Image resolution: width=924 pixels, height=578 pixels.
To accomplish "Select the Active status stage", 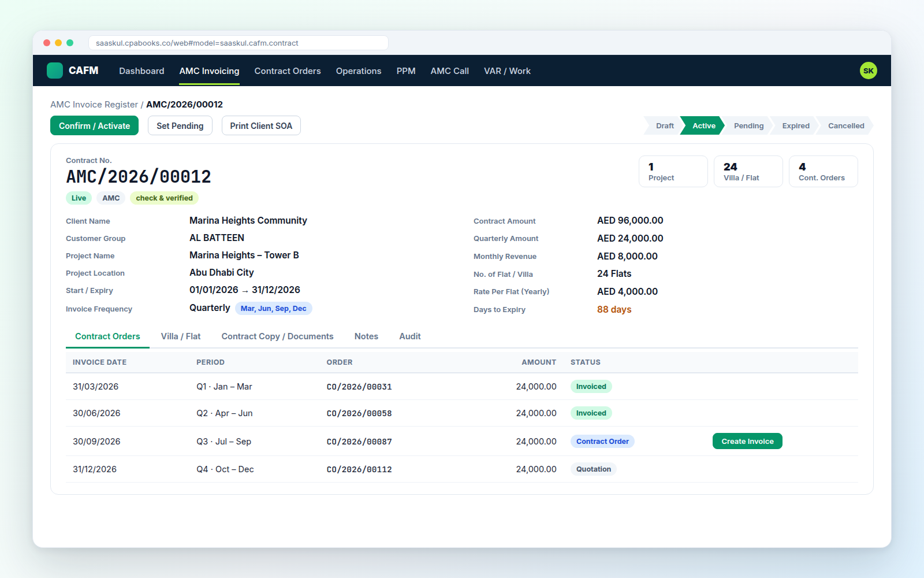I will (703, 125).
